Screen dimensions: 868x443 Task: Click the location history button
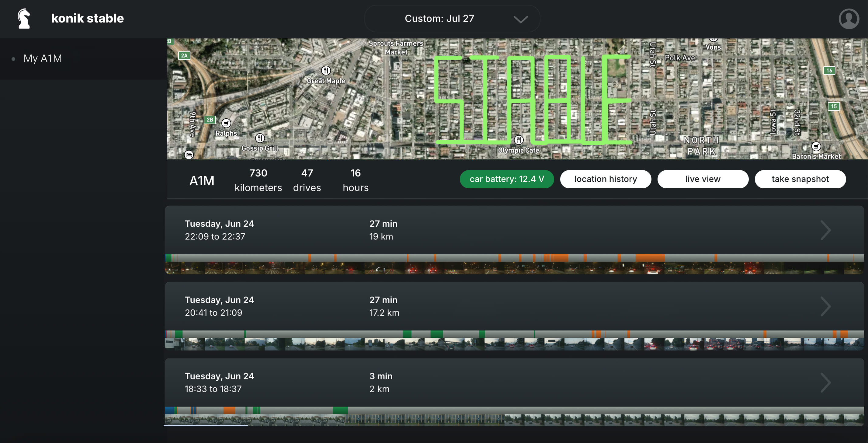(606, 179)
